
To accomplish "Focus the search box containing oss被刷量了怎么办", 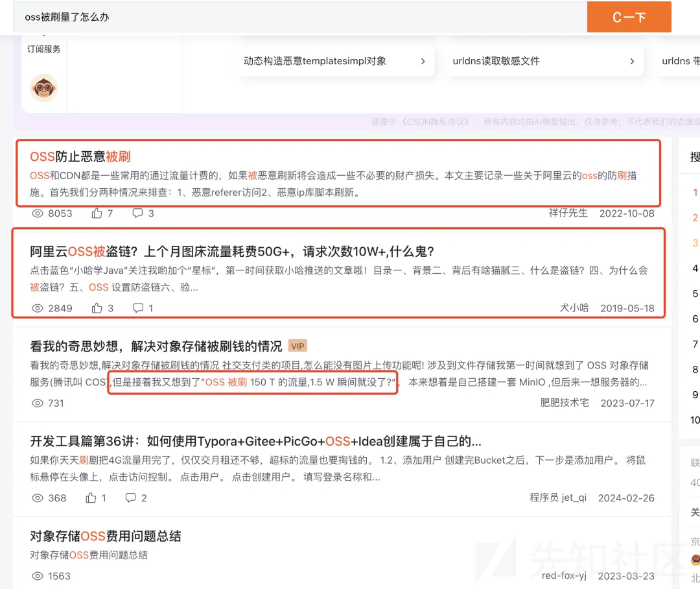I will coord(300,17).
